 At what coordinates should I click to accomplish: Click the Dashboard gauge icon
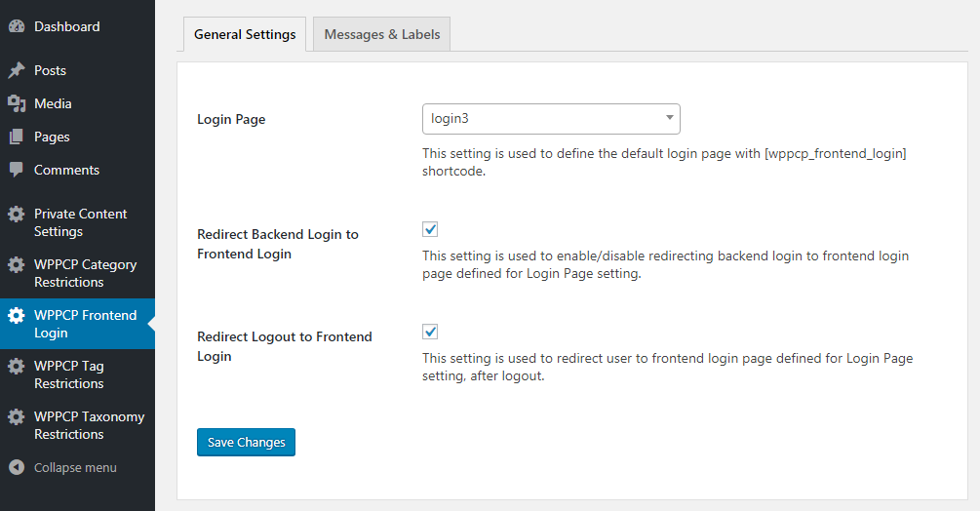coord(17,26)
